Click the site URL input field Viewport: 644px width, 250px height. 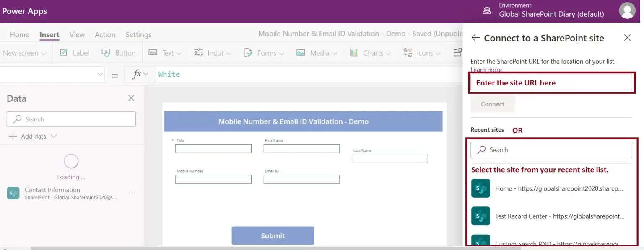(x=551, y=82)
